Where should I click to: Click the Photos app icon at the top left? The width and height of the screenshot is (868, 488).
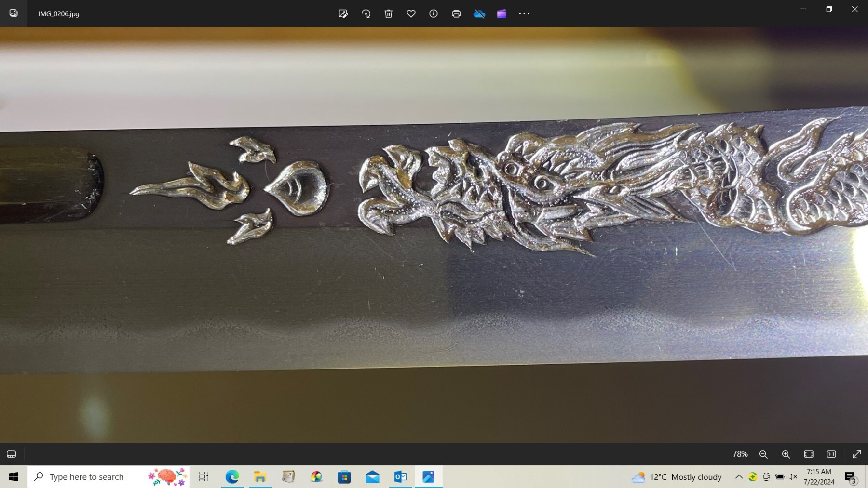(x=14, y=13)
